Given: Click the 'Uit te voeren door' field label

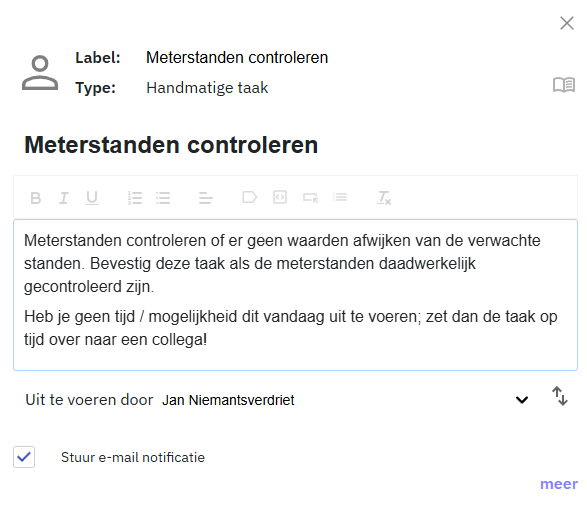Looking at the screenshot, I should (89, 400).
